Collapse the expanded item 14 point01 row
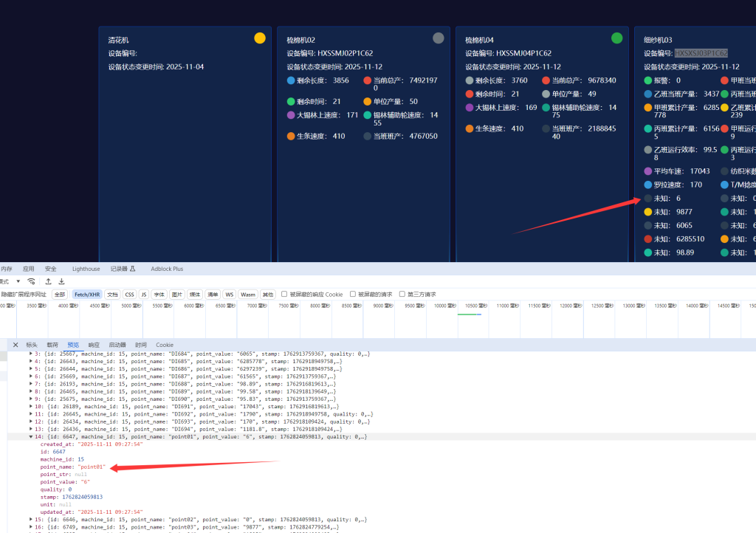Image resolution: width=756 pixels, height=533 pixels. click(30, 437)
